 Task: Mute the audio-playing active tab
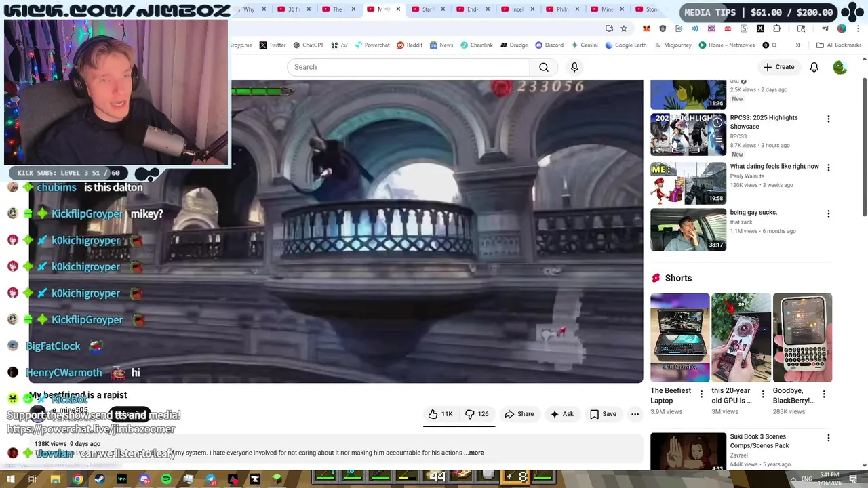coord(388,9)
